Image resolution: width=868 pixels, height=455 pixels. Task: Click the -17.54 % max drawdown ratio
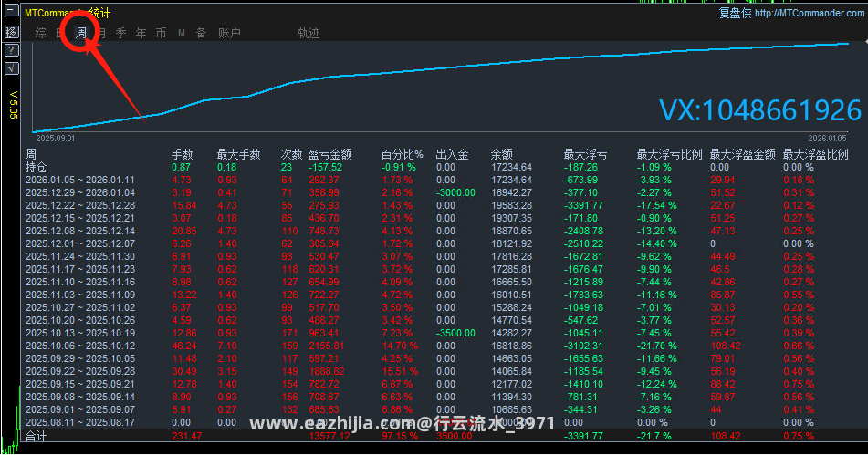[x=656, y=205]
